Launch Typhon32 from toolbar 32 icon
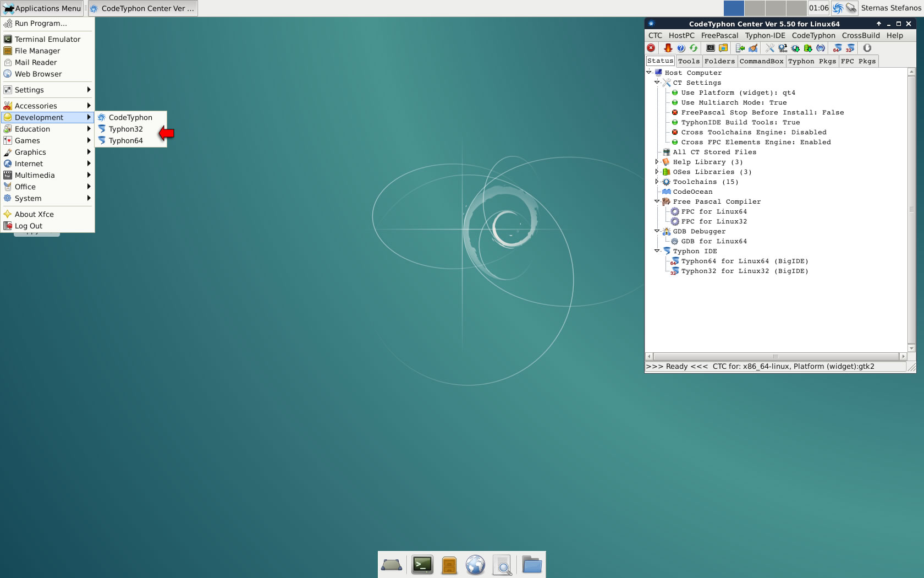 [x=850, y=48]
